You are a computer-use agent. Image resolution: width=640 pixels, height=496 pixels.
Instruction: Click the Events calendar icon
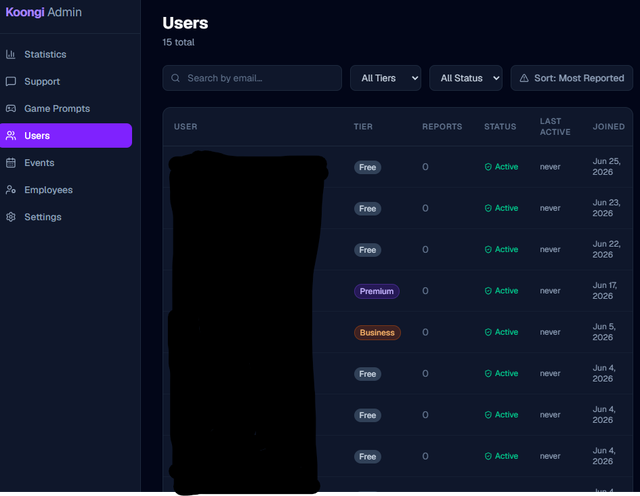[x=11, y=163]
